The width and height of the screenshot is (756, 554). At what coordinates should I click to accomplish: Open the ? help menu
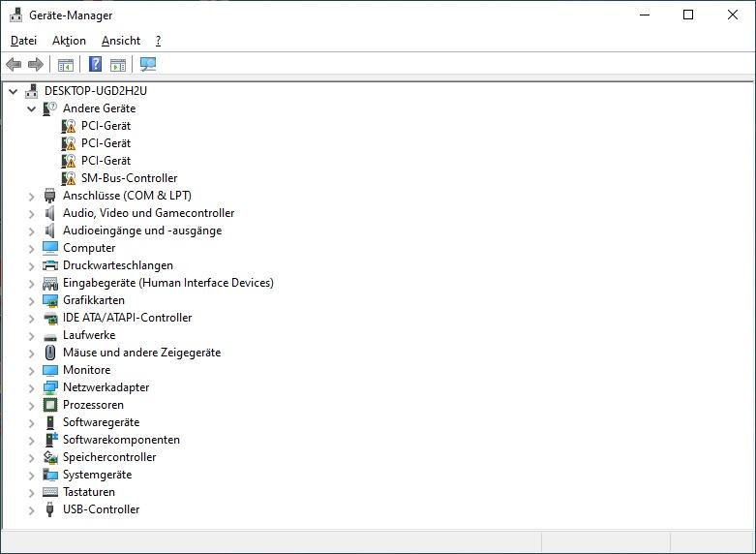click(158, 41)
